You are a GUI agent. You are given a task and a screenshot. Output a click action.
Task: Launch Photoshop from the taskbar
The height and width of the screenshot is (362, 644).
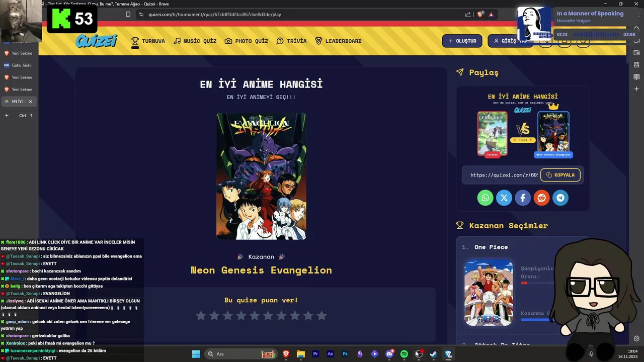coord(345,354)
